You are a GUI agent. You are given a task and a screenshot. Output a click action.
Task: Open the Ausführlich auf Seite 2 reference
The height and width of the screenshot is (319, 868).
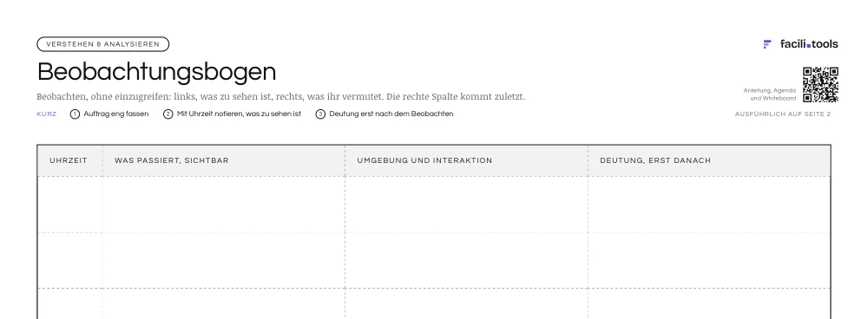(x=783, y=114)
